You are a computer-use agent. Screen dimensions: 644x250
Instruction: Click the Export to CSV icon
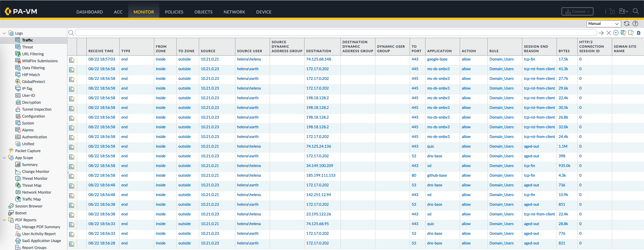point(638,33)
